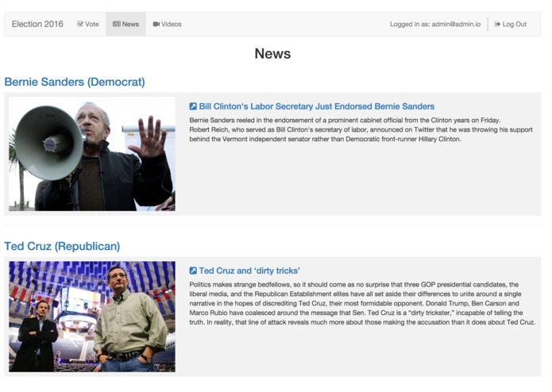This screenshot has height=392, width=552.
Task: Open Bernie Sanders (Democrat) heading link
Action: pyautogui.click(x=75, y=82)
